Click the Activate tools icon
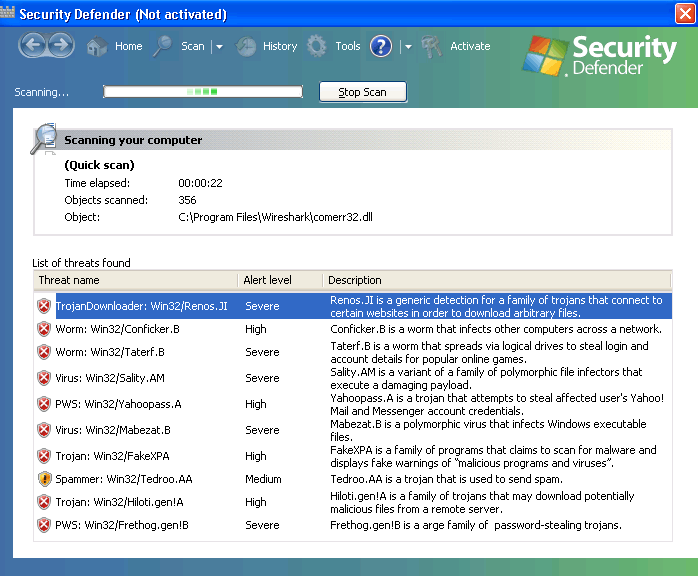Viewport: 698px width, 576px height. point(432,47)
